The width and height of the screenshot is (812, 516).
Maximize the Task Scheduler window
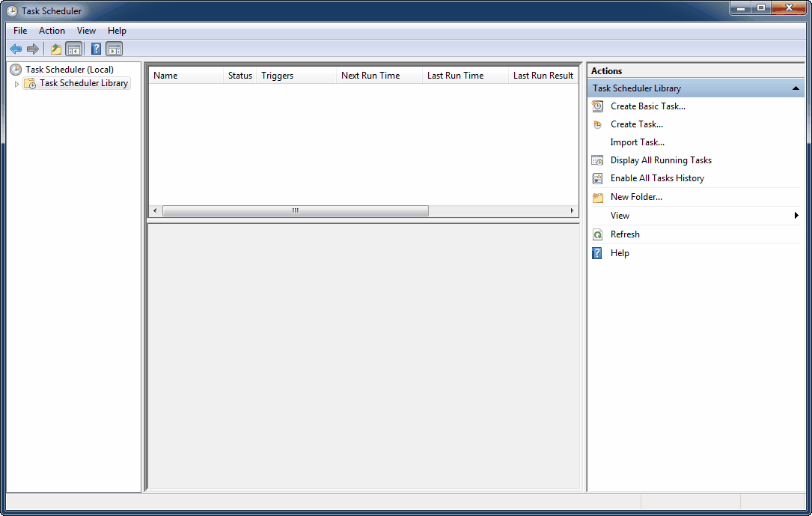(x=761, y=7)
